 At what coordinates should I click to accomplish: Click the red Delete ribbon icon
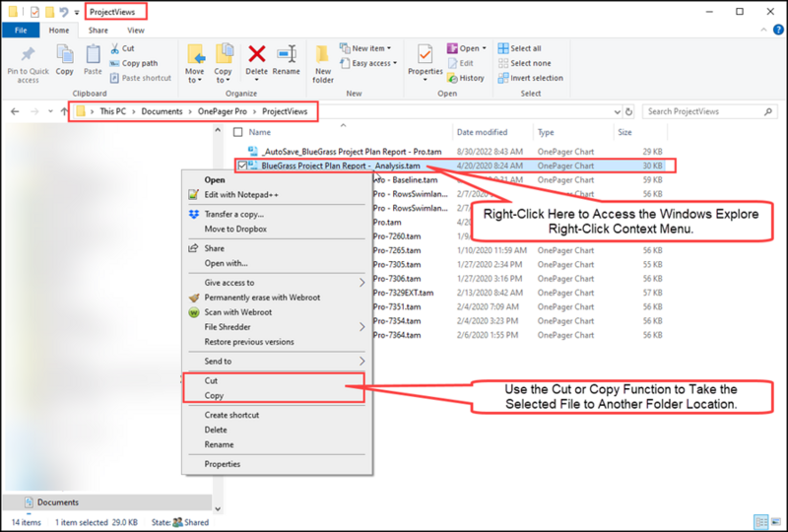[x=257, y=54]
